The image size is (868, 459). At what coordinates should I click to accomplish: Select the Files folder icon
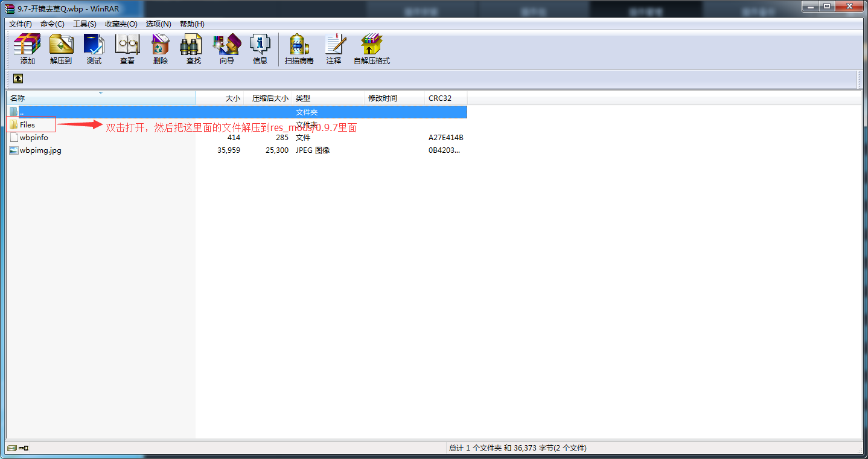(x=14, y=124)
